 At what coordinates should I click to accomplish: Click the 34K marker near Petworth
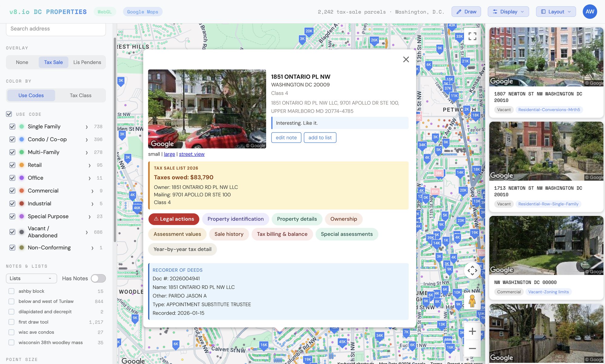(x=422, y=145)
